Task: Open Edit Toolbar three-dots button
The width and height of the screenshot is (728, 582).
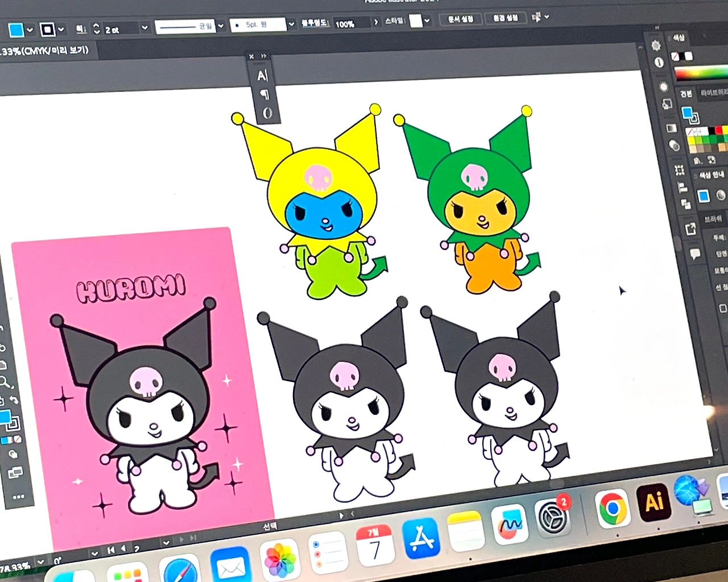Action: tap(18, 497)
